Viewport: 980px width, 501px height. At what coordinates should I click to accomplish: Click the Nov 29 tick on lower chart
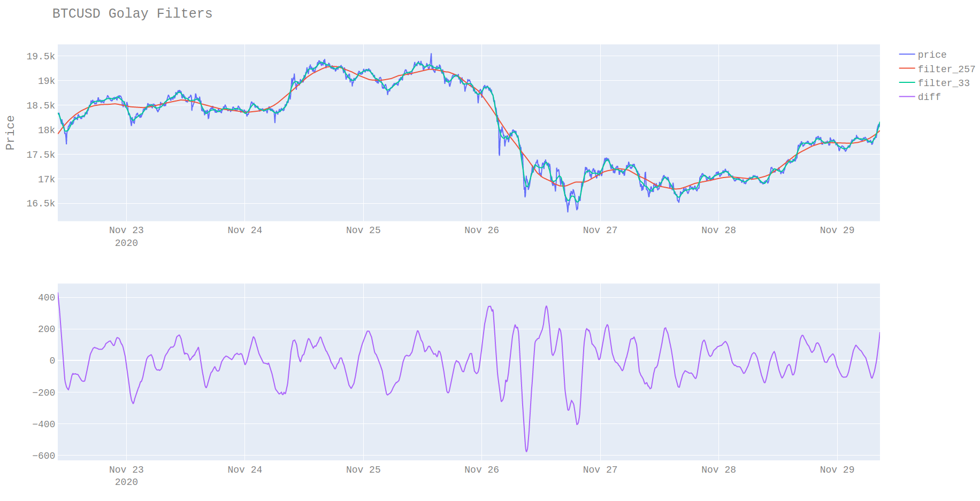[x=837, y=469]
